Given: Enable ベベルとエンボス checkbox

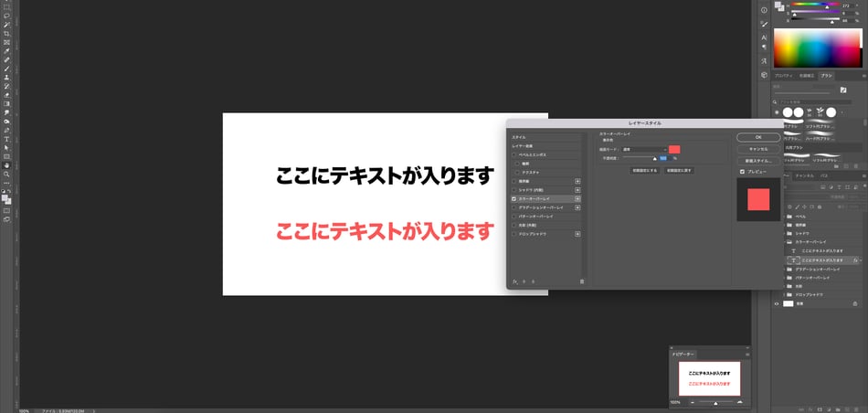Looking at the screenshot, I should coord(513,155).
